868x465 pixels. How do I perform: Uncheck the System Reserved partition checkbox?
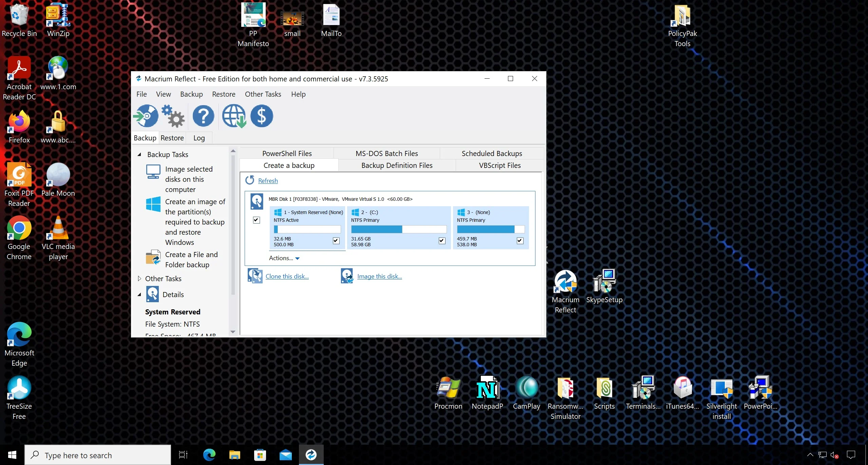click(x=336, y=240)
